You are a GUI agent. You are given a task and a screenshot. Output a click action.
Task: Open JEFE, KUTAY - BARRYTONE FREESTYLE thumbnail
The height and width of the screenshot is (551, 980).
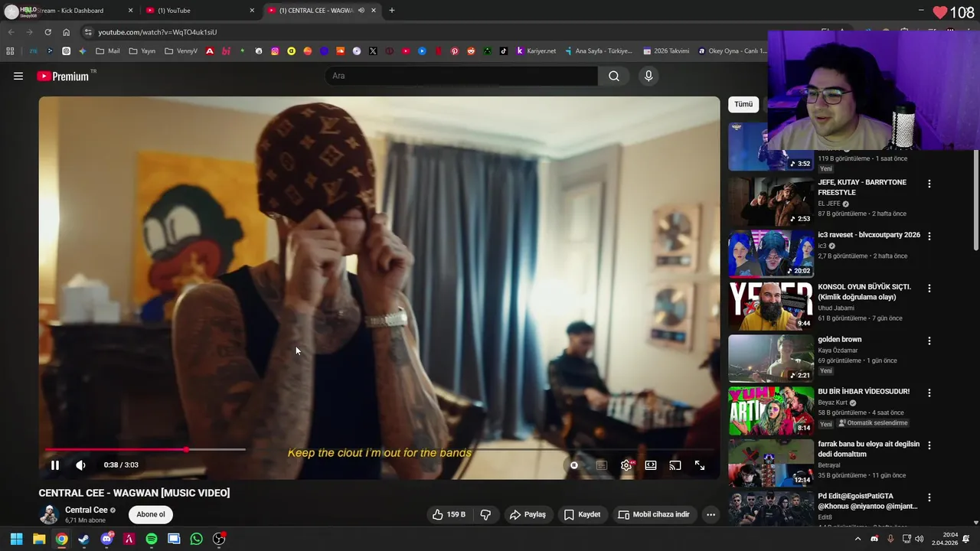tap(771, 201)
